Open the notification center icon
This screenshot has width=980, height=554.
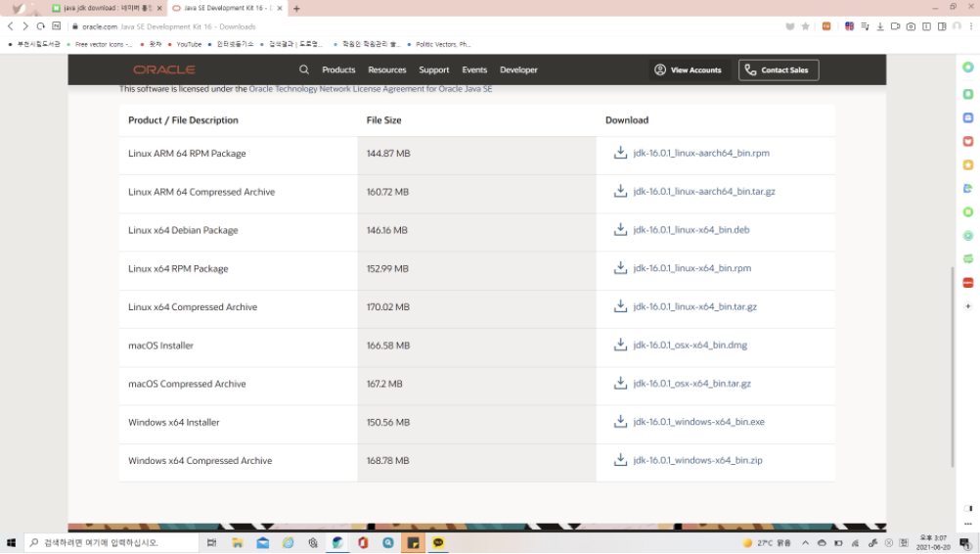965,543
